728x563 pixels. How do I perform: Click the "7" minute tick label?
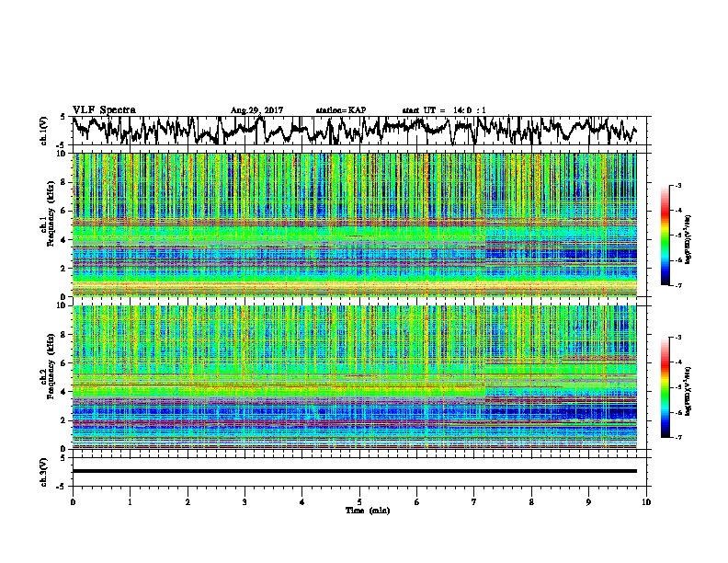tap(474, 502)
